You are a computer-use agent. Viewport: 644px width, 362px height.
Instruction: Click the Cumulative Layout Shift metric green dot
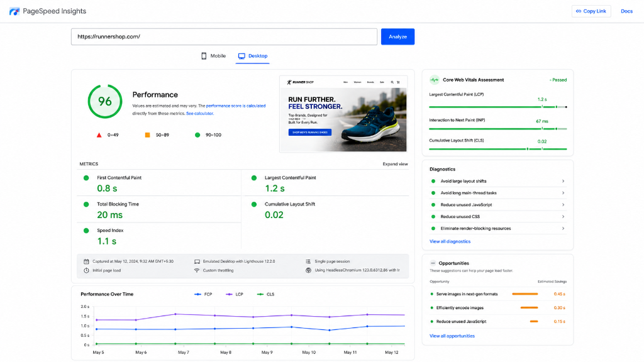click(254, 204)
